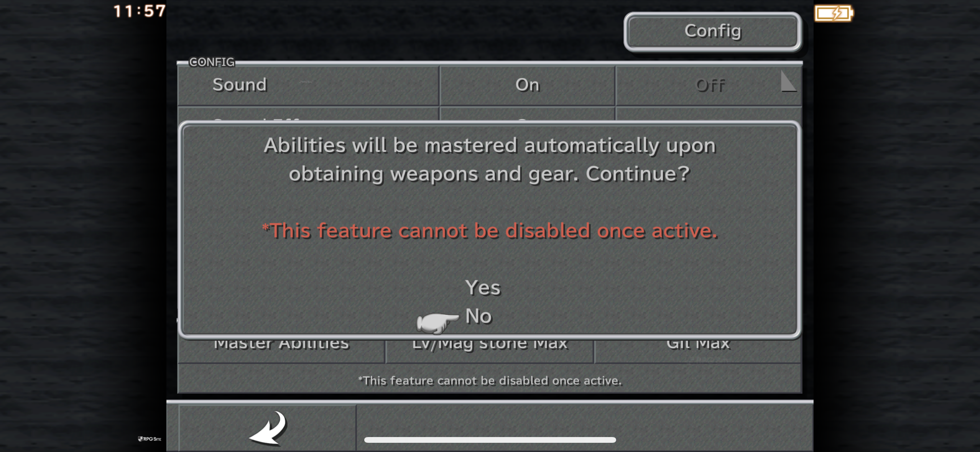Image resolution: width=980 pixels, height=452 pixels.
Task: Tap the home indicator bar at bottom
Action: point(490,440)
